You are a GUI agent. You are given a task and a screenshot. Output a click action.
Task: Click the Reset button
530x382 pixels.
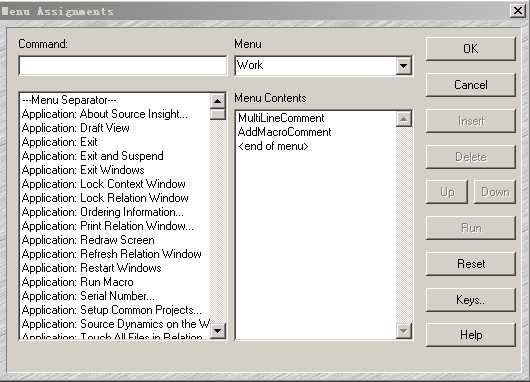pos(471,264)
